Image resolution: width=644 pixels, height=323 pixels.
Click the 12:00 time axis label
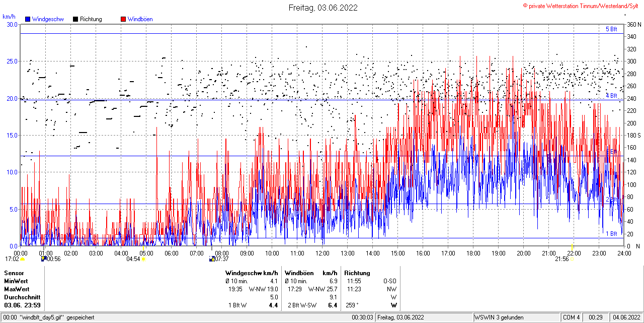click(323, 253)
